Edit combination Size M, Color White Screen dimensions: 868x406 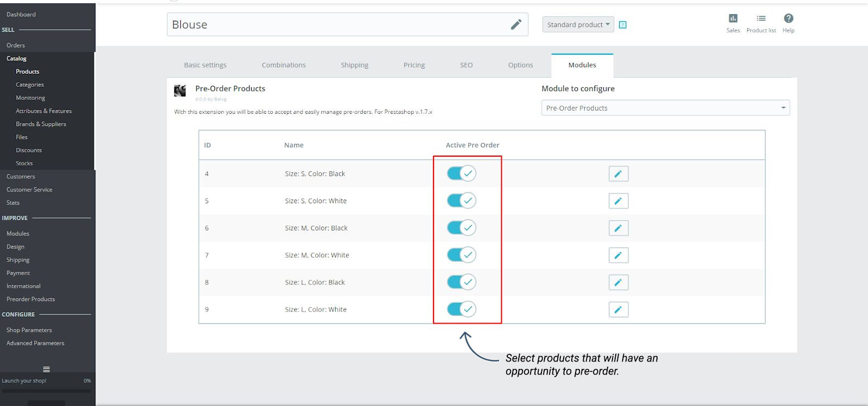click(618, 255)
